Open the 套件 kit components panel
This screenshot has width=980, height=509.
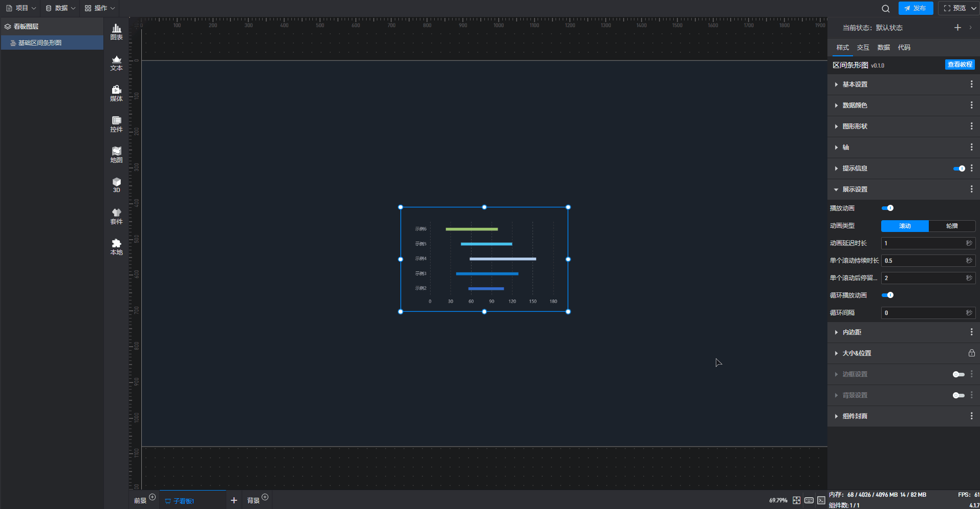point(116,217)
